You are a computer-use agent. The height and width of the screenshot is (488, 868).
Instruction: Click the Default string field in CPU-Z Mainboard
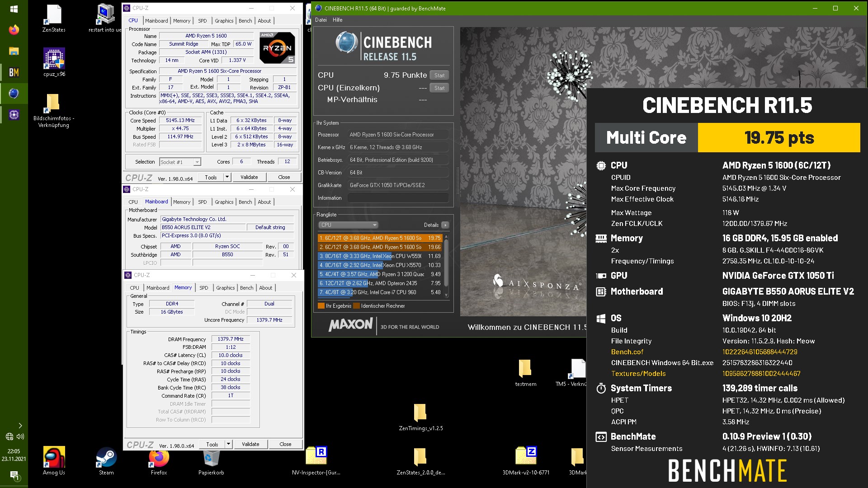point(270,227)
